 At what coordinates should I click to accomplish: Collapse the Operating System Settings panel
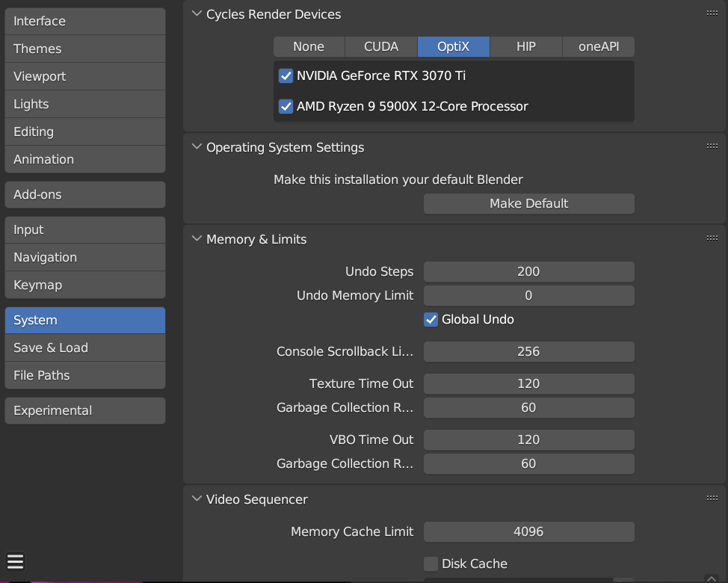(197, 147)
